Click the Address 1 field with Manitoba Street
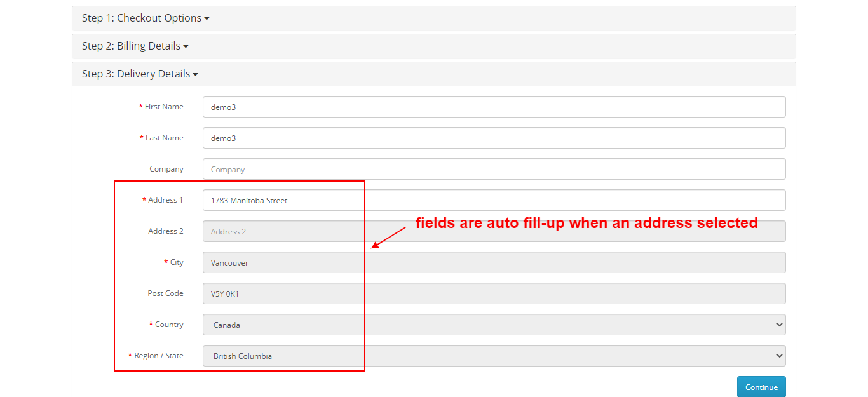Viewport: 868px width, 397px height. pyautogui.click(x=494, y=200)
